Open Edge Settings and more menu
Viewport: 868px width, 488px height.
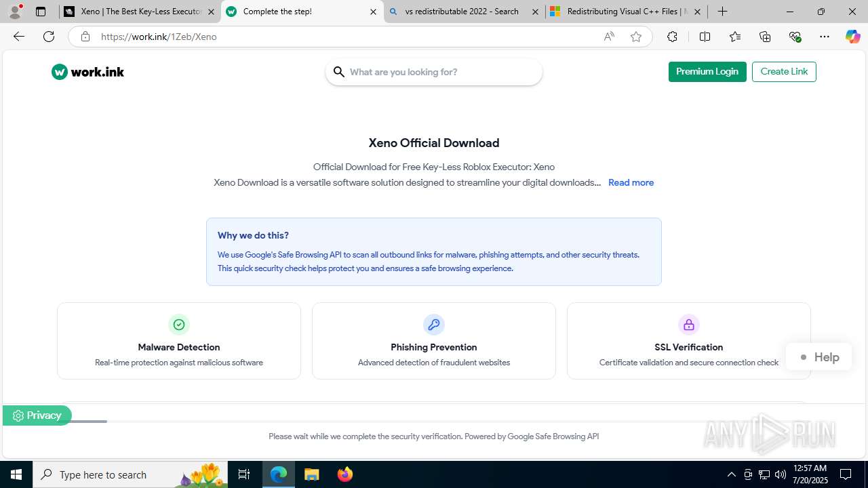coord(825,37)
